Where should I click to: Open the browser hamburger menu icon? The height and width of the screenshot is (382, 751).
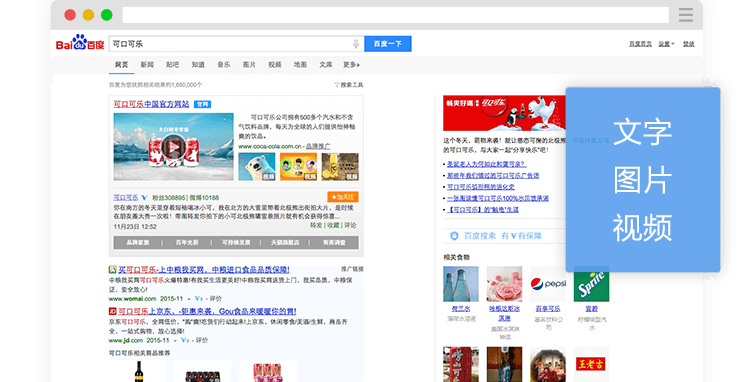[x=686, y=15]
